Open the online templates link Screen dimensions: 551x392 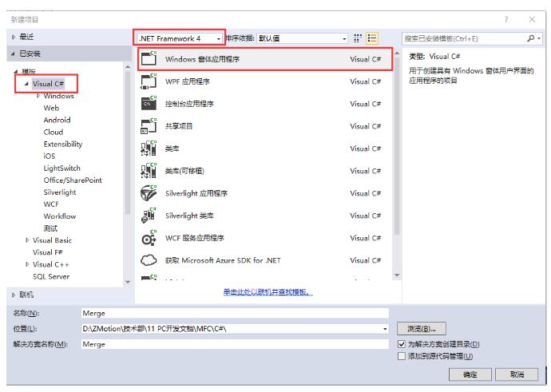click(268, 292)
